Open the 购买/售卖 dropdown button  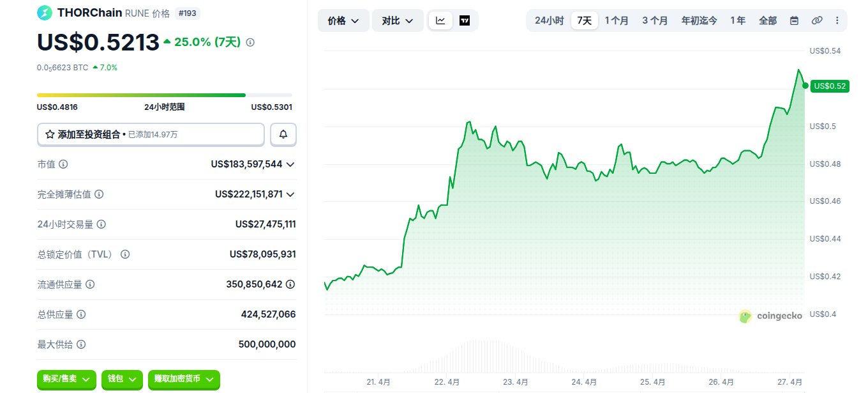pyautogui.click(x=67, y=379)
